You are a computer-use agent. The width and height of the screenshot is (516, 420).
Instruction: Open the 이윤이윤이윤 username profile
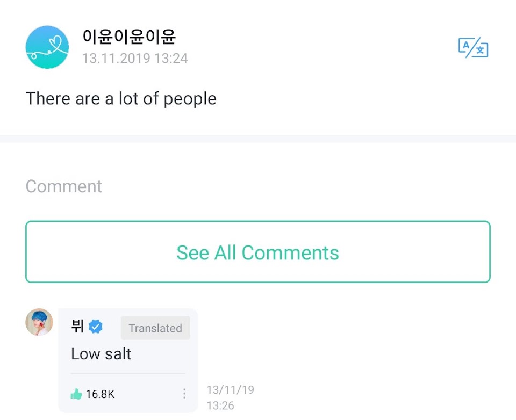(129, 36)
